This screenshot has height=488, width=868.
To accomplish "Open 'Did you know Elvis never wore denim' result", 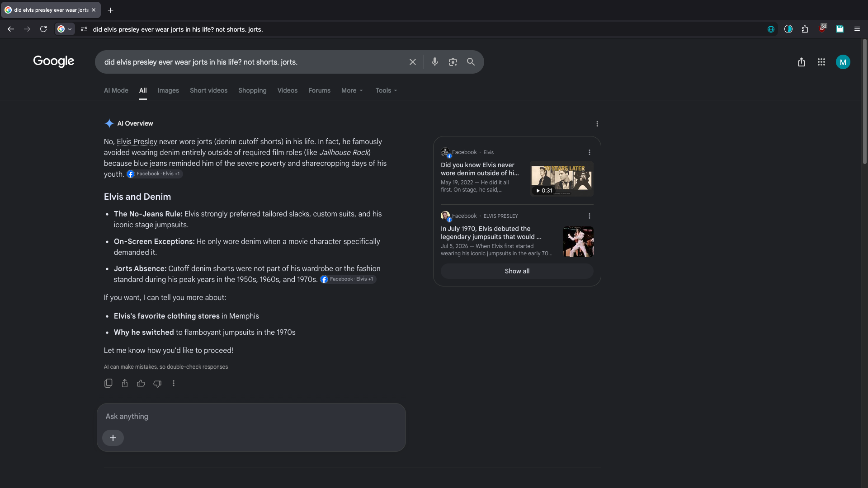I will (480, 169).
